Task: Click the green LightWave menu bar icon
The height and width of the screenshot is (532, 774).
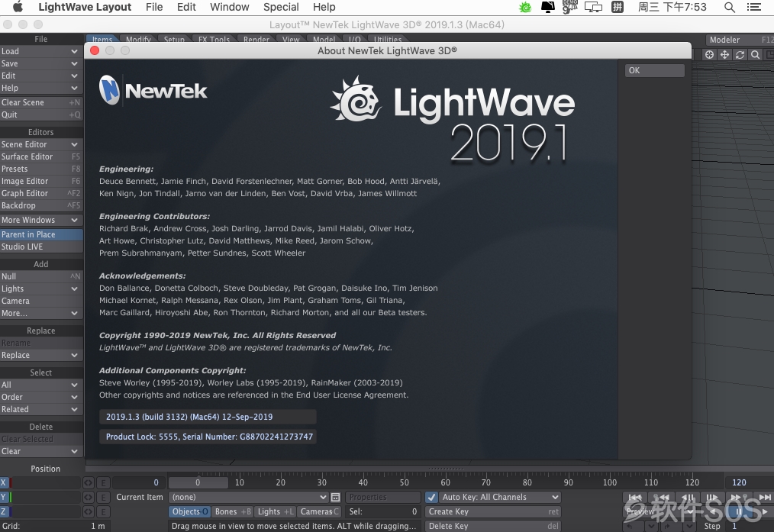Action: tap(525, 7)
